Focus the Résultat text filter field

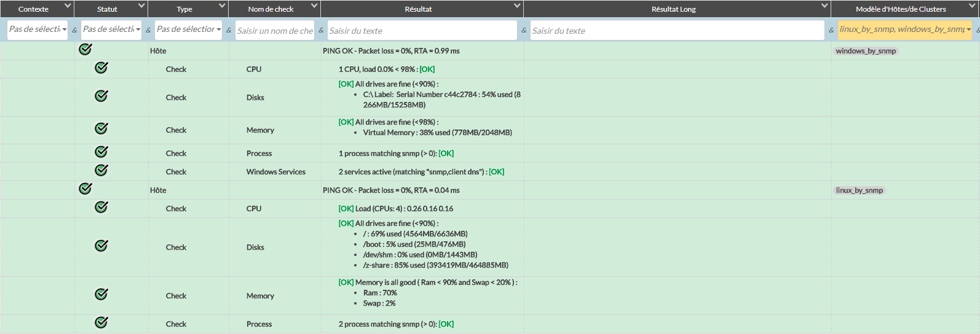click(422, 31)
